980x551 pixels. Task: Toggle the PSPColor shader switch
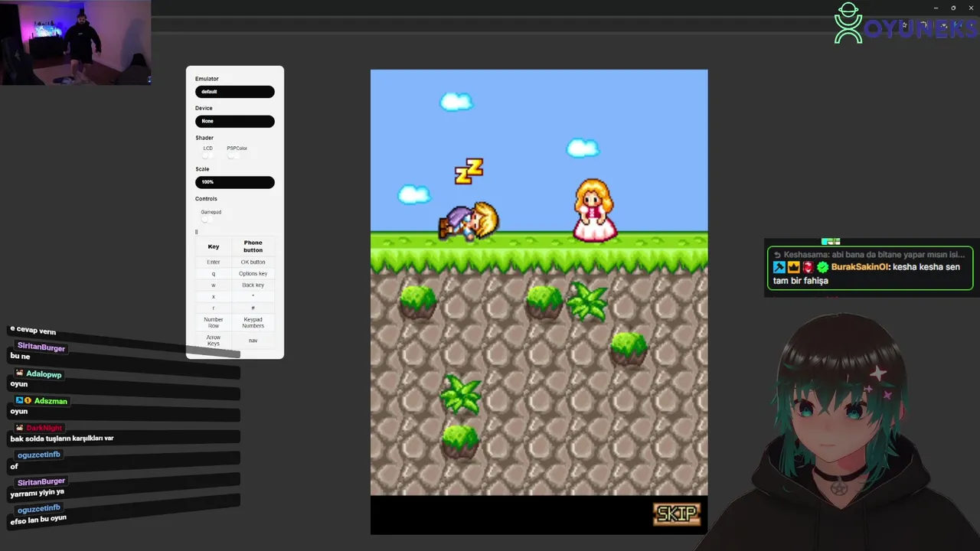pos(234,155)
